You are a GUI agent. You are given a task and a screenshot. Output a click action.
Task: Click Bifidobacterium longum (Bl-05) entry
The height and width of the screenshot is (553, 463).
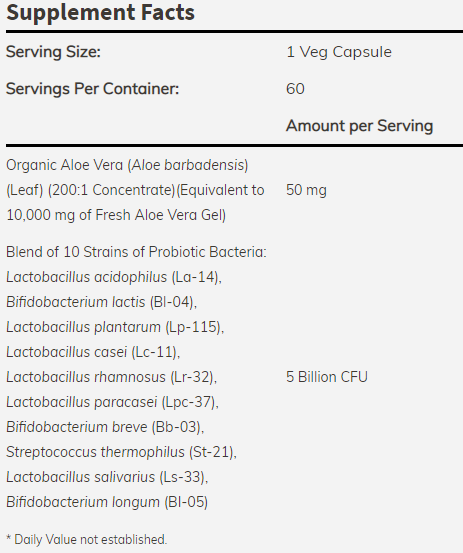(107, 502)
